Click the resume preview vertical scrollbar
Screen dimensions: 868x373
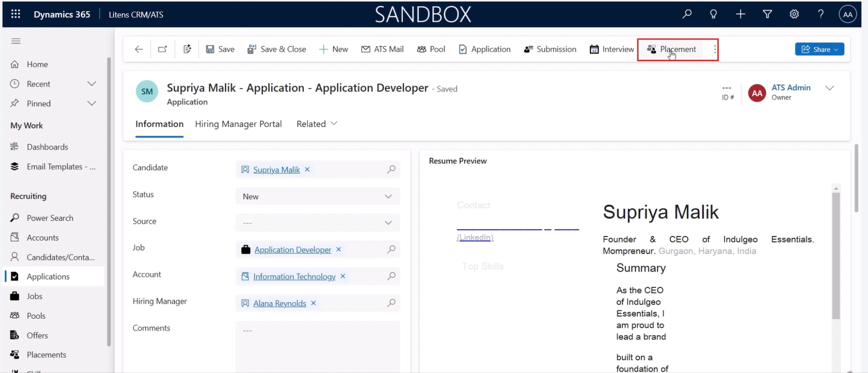[x=836, y=256]
